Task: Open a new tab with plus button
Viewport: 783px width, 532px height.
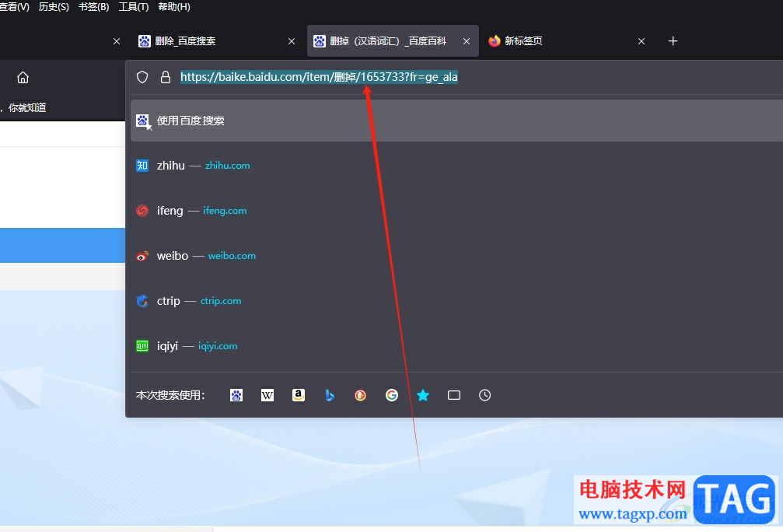Action: click(673, 41)
